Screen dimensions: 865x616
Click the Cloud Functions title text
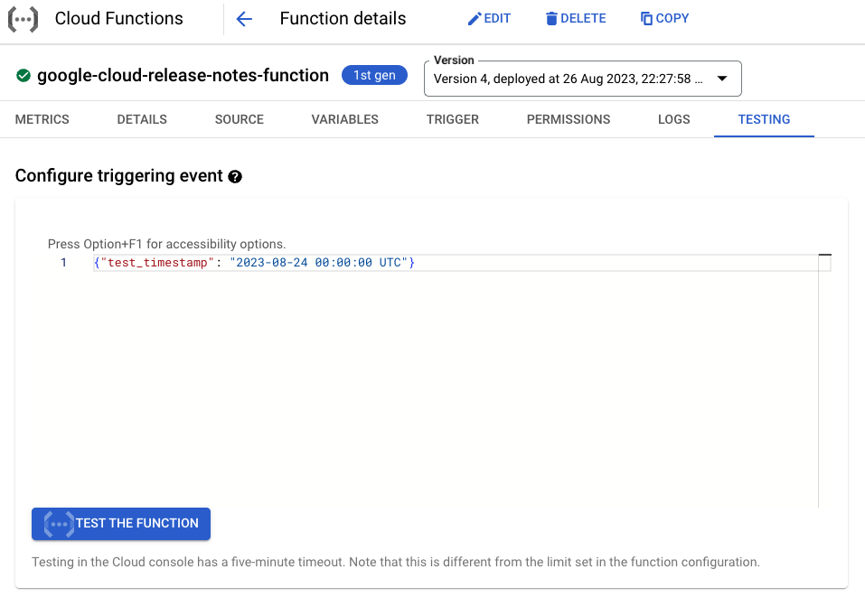pyautogui.click(x=118, y=19)
